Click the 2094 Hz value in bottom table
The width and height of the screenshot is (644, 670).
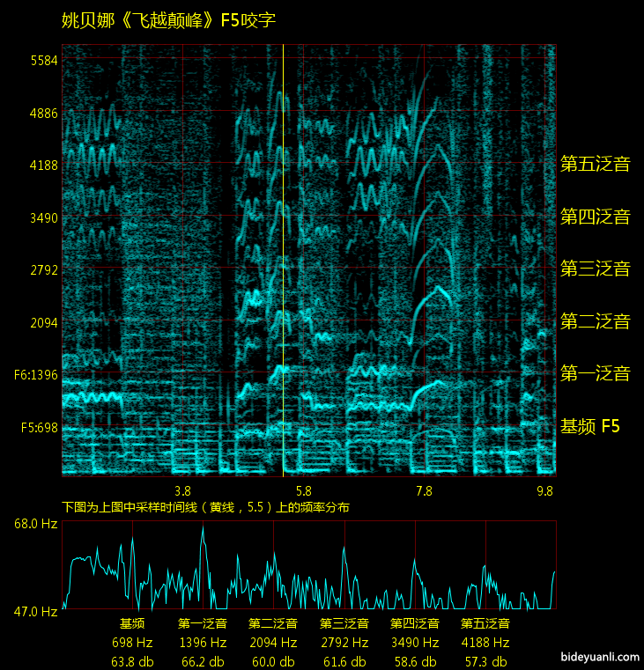[x=273, y=643]
